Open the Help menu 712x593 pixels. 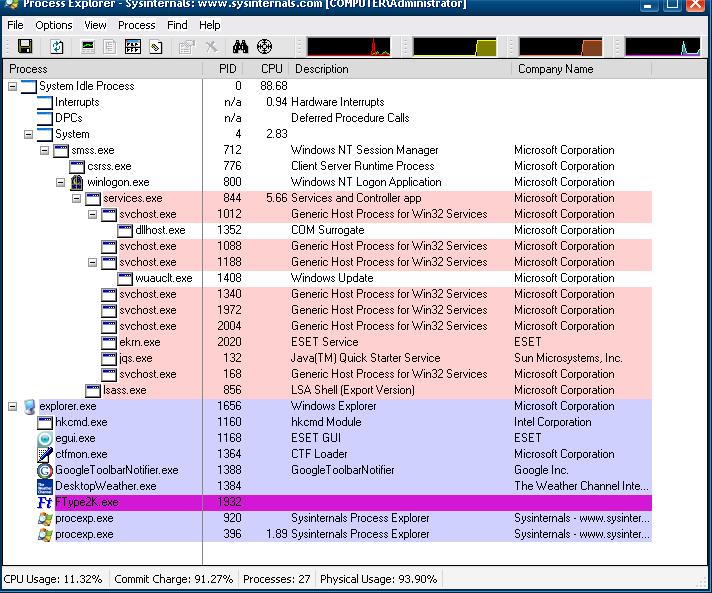209,25
